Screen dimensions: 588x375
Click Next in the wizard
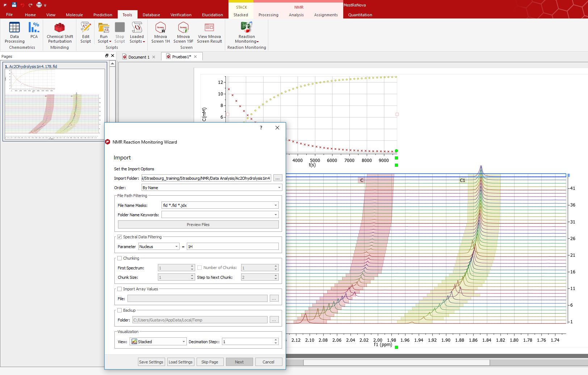[x=239, y=362]
